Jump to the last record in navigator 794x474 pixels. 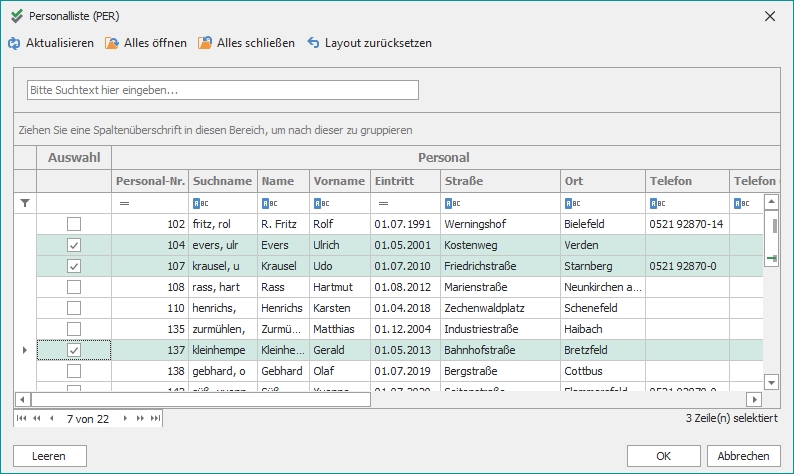[x=155, y=418]
